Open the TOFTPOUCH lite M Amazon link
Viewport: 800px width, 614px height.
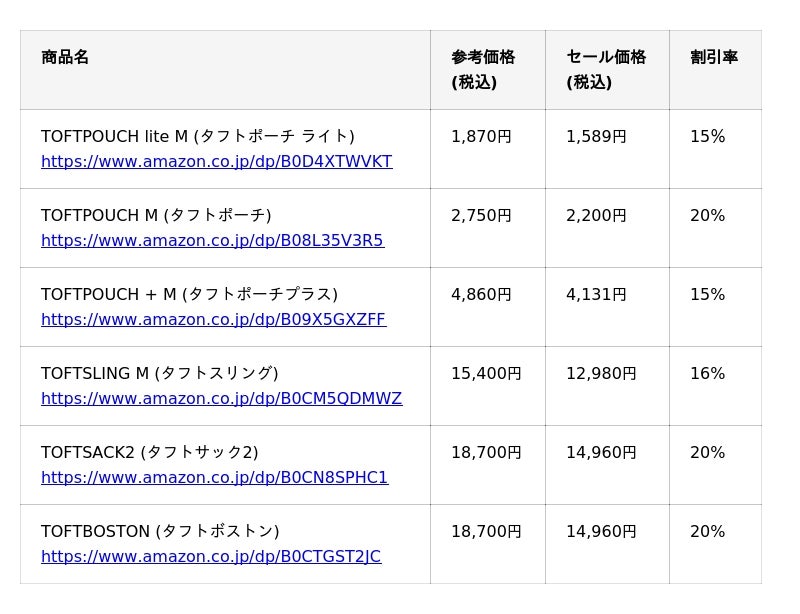[x=216, y=162]
